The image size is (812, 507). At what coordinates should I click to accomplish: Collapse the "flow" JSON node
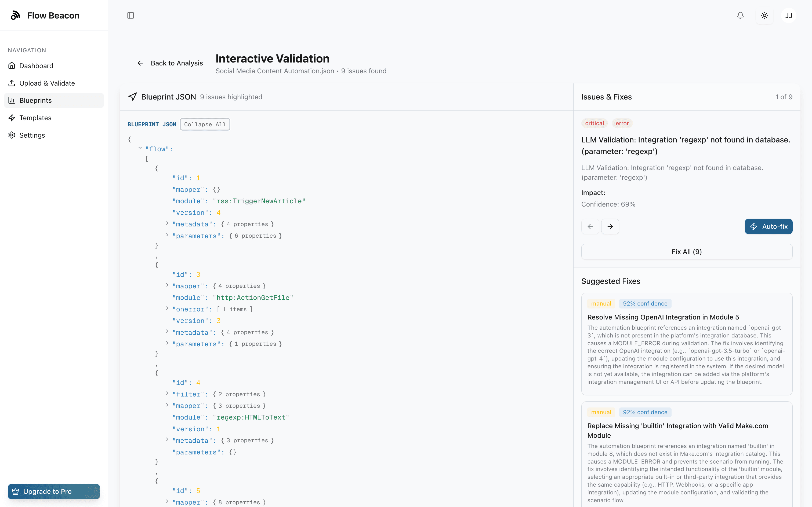(140, 148)
